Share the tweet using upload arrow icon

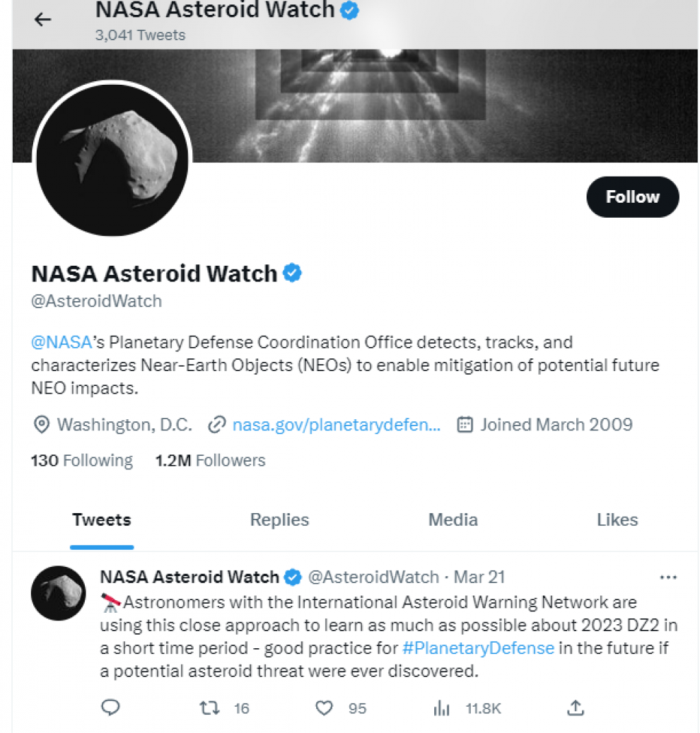coord(576,708)
